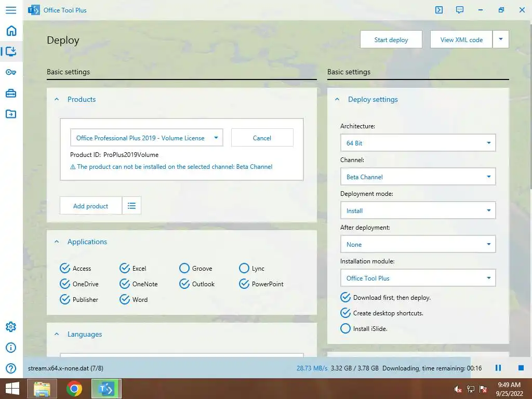Click the muted volume tray icon

[x=458, y=389]
